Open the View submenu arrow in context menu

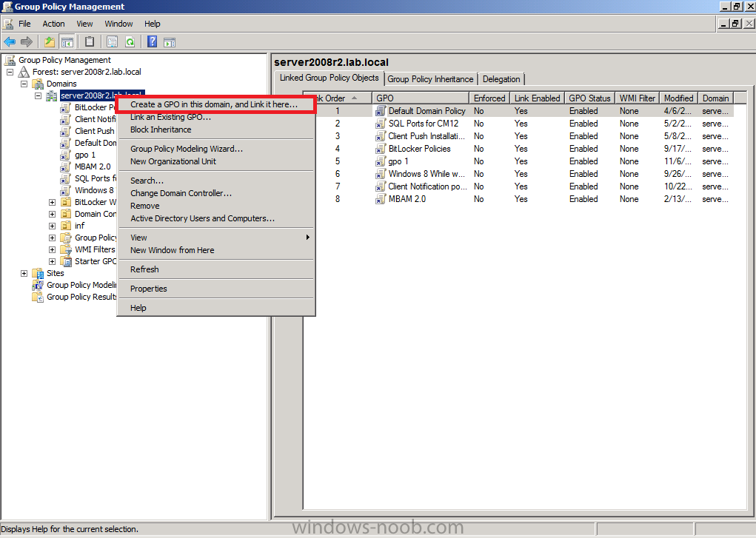click(x=307, y=238)
